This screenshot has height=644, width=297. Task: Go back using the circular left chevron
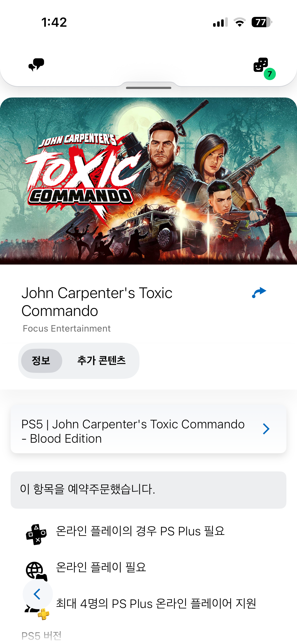click(38, 594)
